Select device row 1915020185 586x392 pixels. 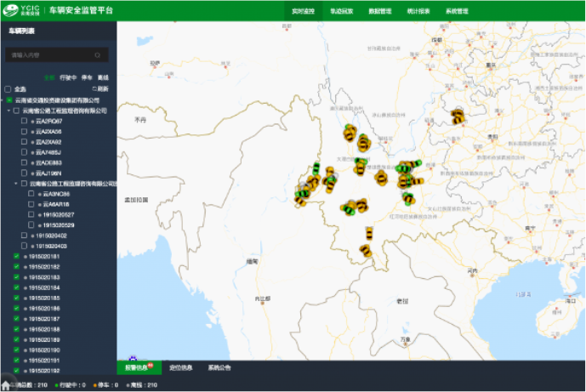[44, 298]
